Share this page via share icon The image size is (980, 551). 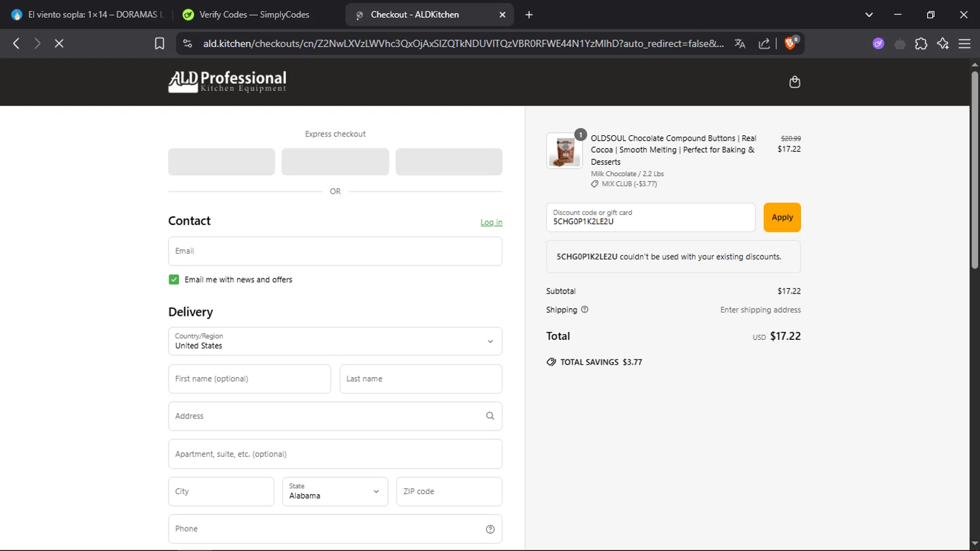coord(764,43)
